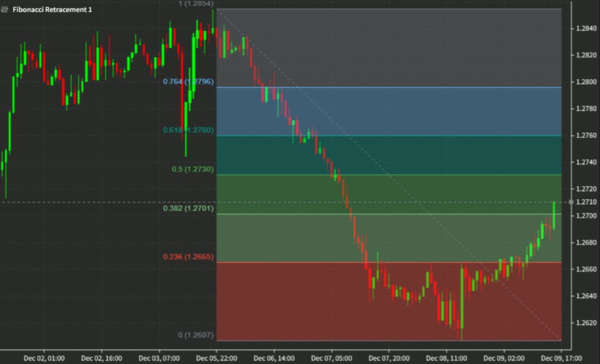Click the 0.382 (1.2701) level label
600x364 pixels.
188,208
